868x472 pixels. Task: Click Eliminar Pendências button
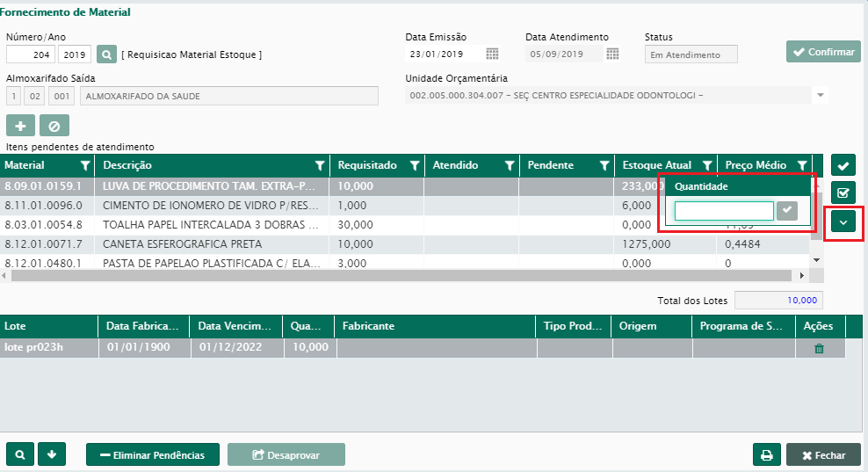pyautogui.click(x=153, y=454)
